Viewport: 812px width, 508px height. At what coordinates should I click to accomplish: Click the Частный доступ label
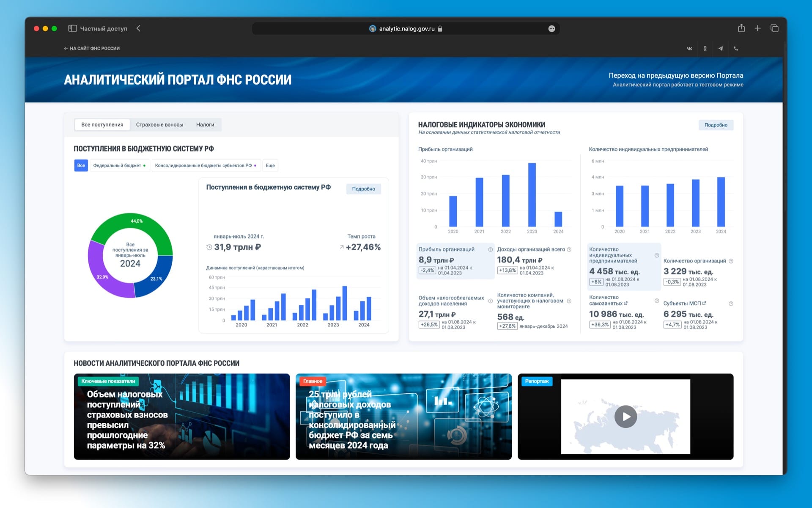point(104,28)
